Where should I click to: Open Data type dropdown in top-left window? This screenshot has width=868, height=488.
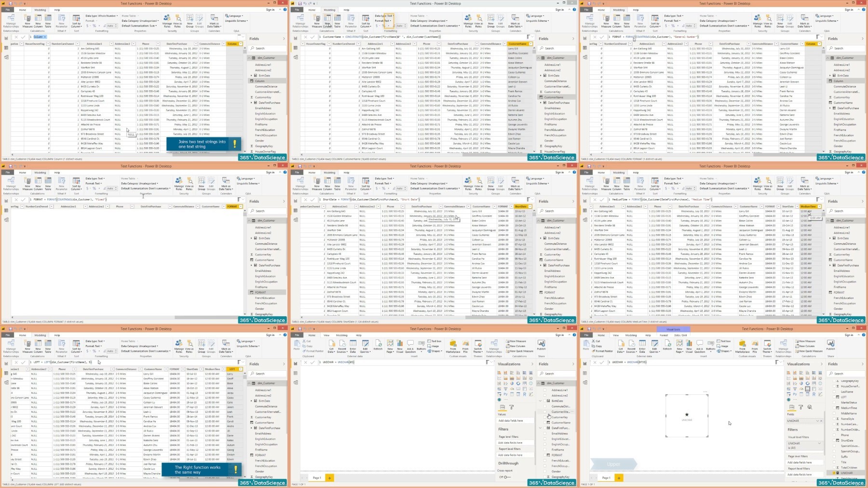tap(102, 16)
